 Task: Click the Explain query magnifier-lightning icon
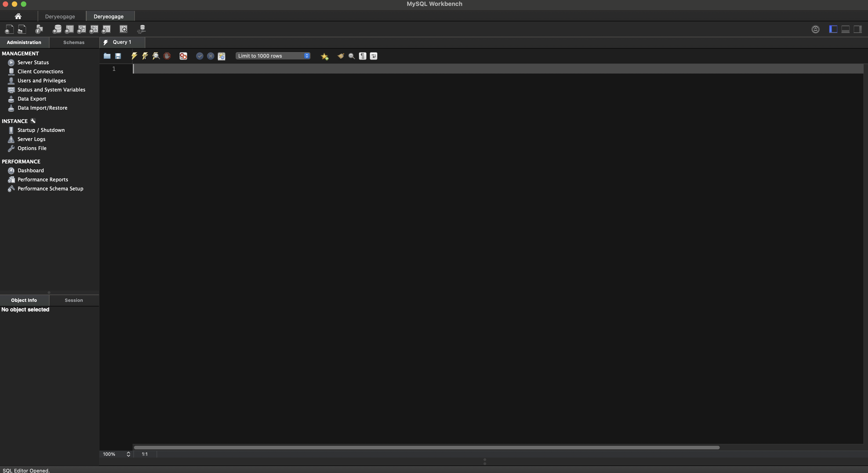click(x=156, y=56)
